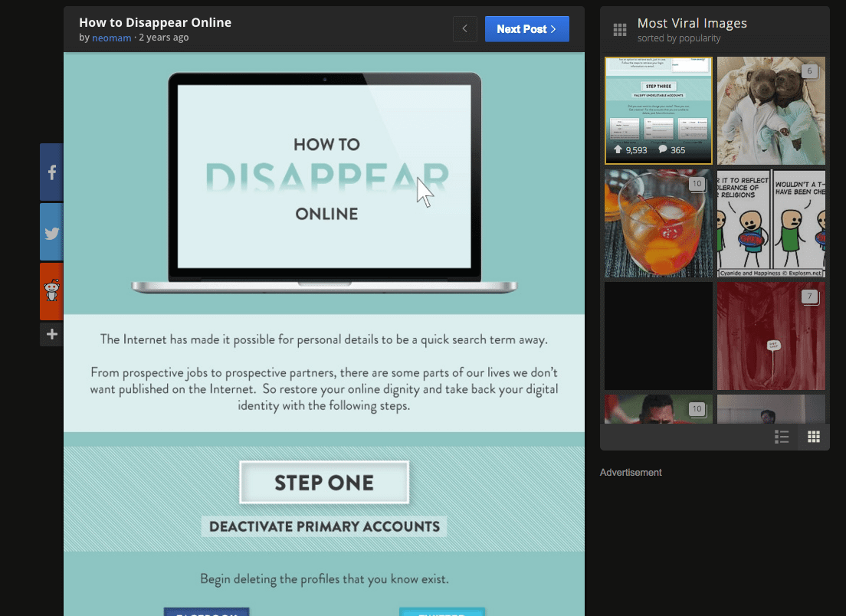This screenshot has width=846, height=616.
Task: Click the grid icon beside Most Viral Images heading
Action: click(619, 29)
